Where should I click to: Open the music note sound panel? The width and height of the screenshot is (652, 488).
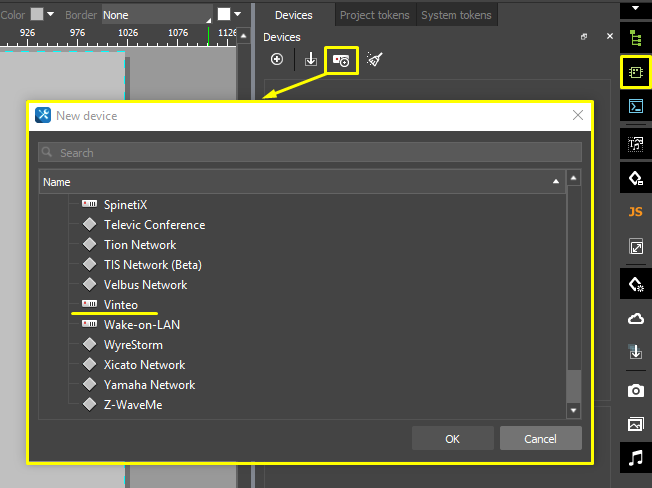635,458
